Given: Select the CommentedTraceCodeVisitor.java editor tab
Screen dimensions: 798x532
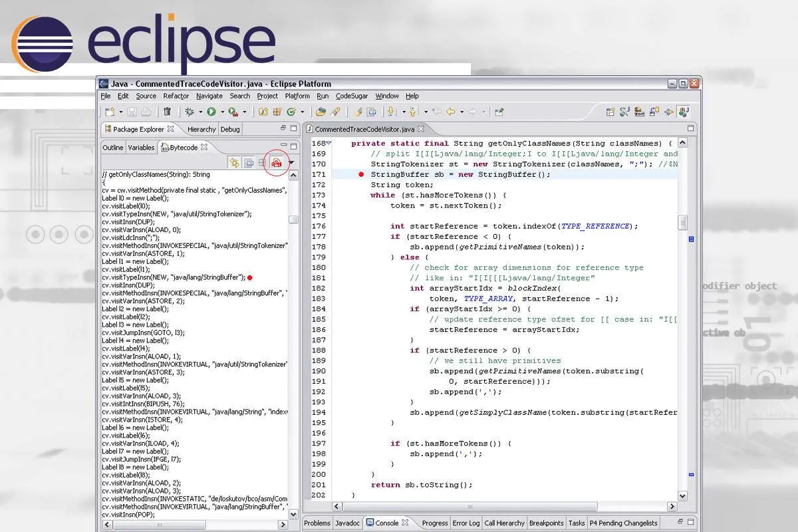Looking at the screenshot, I should pos(364,129).
